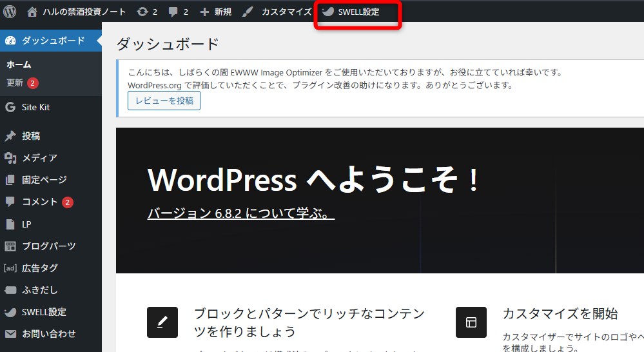
Task: Click the layout icon beside カスタマイズを開始
Action: point(471,322)
